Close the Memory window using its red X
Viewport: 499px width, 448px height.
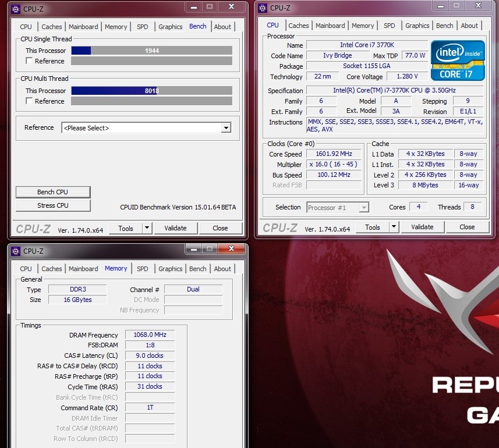pos(231,248)
